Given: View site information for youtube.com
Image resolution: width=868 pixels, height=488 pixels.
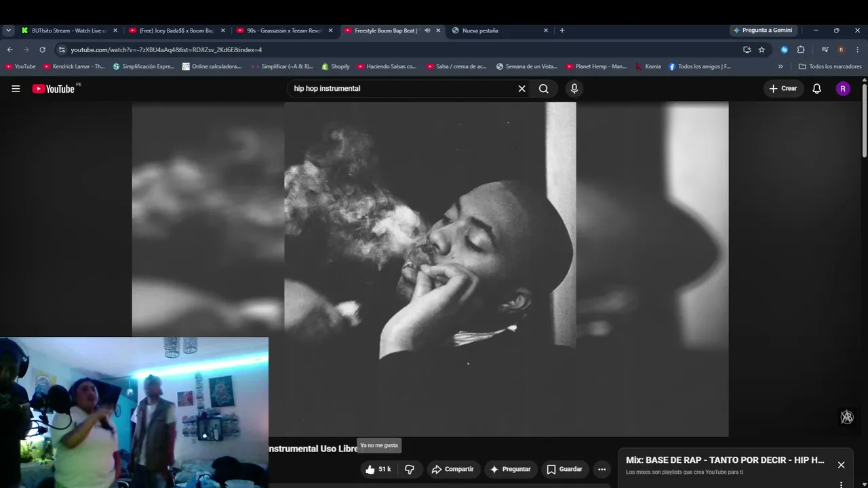Looking at the screenshot, I should coord(62,49).
